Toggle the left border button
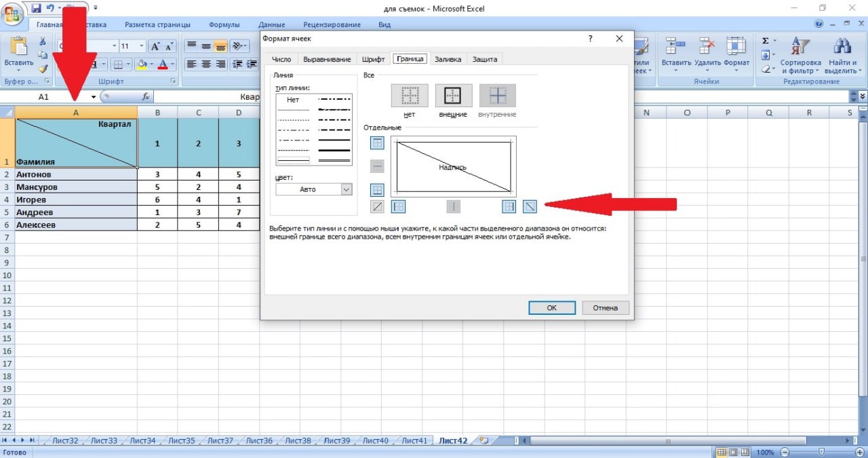 [x=399, y=206]
